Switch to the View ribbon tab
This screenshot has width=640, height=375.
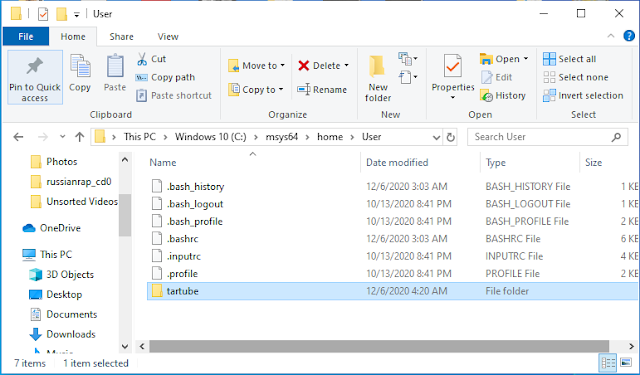(168, 37)
